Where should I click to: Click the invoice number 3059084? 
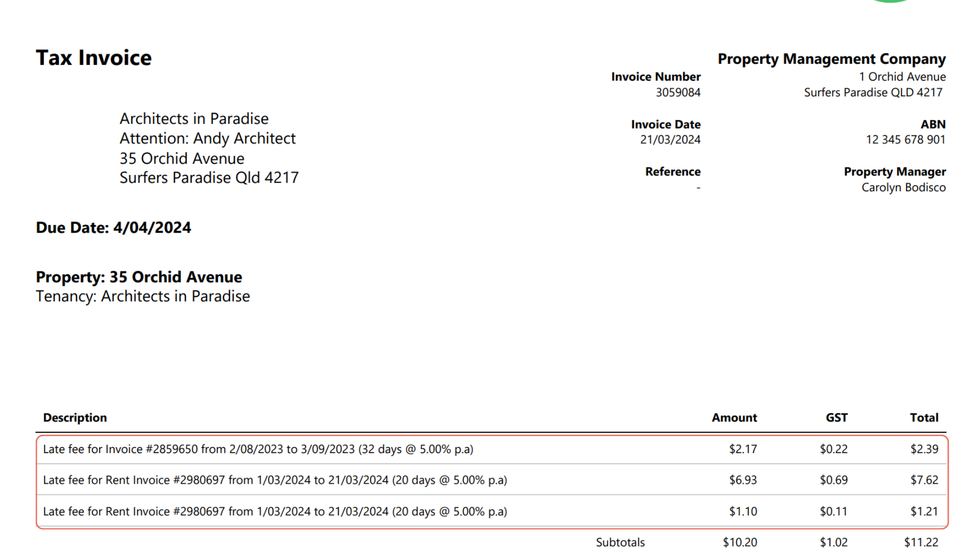(678, 92)
